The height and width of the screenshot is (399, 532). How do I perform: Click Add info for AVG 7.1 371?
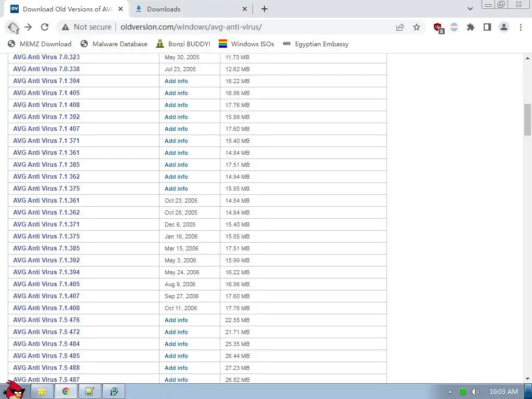click(176, 141)
